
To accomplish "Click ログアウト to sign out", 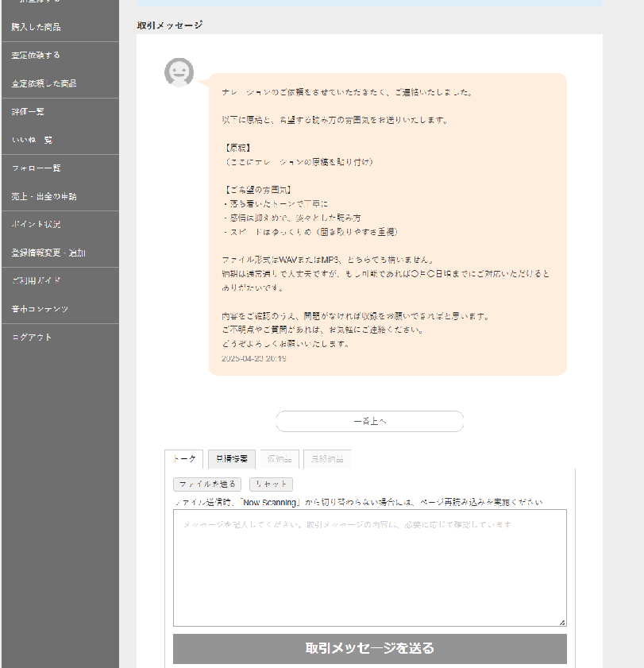I will click(33, 338).
